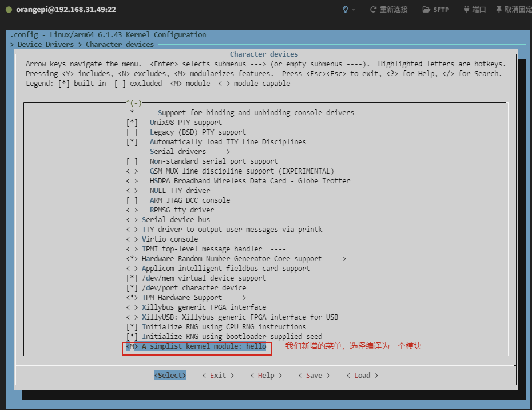
Task: Open Serial device bus entry
Action: (x=180, y=220)
